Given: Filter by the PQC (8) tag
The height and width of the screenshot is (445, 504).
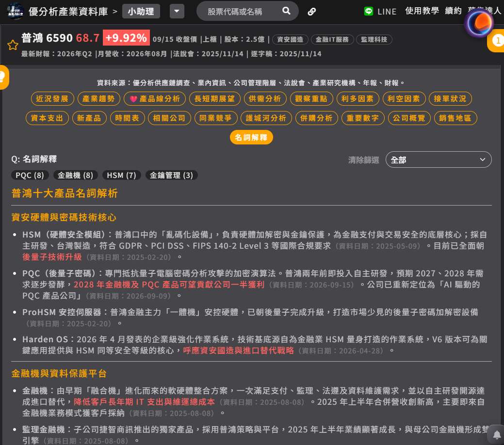Looking at the screenshot, I should click(x=30, y=175).
